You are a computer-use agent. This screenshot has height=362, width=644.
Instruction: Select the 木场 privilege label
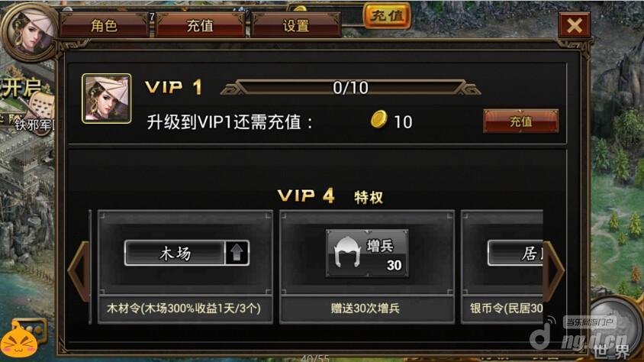(x=175, y=253)
